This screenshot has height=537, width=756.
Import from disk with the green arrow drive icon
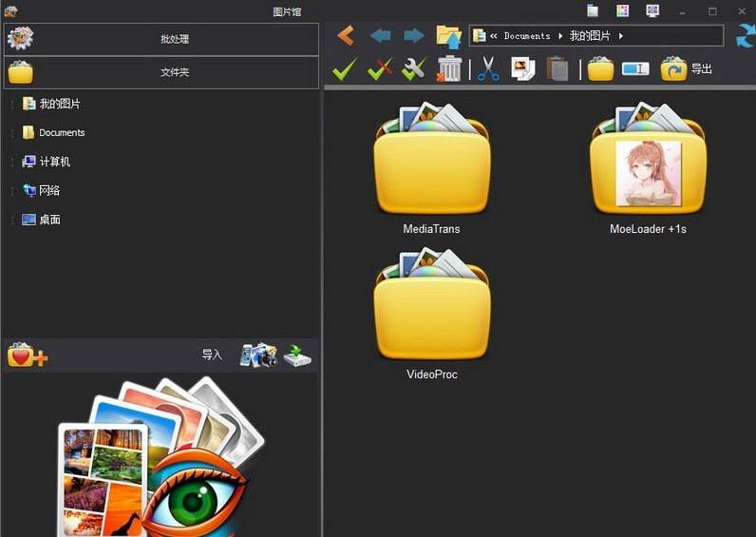pyautogui.click(x=297, y=355)
